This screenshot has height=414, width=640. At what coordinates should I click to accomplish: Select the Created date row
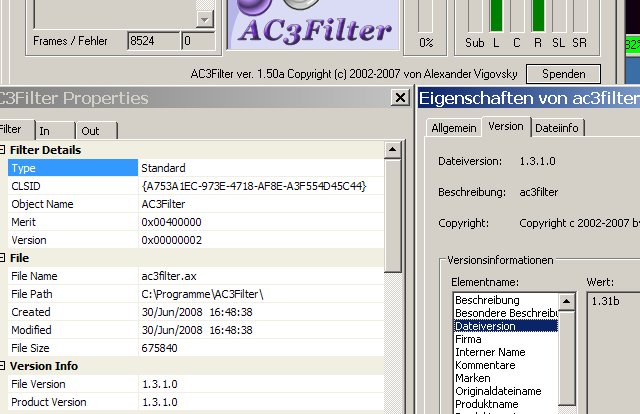196,312
